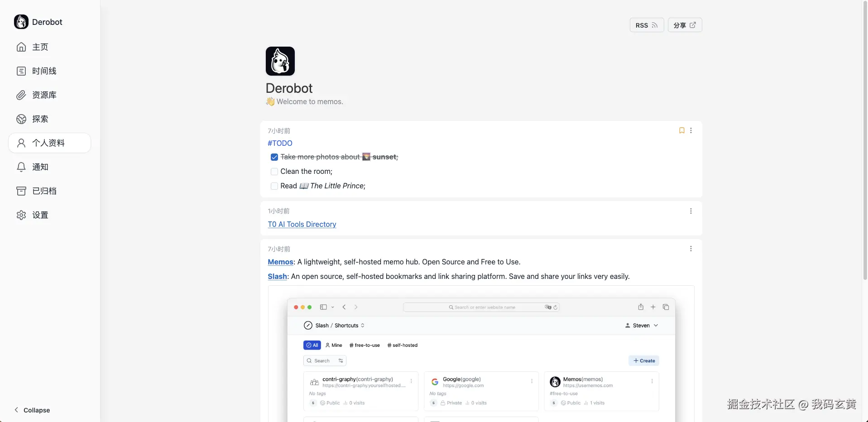Image resolution: width=868 pixels, height=422 pixels.
Task: Click the Derobot profile avatar
Action: coord(280,61)
